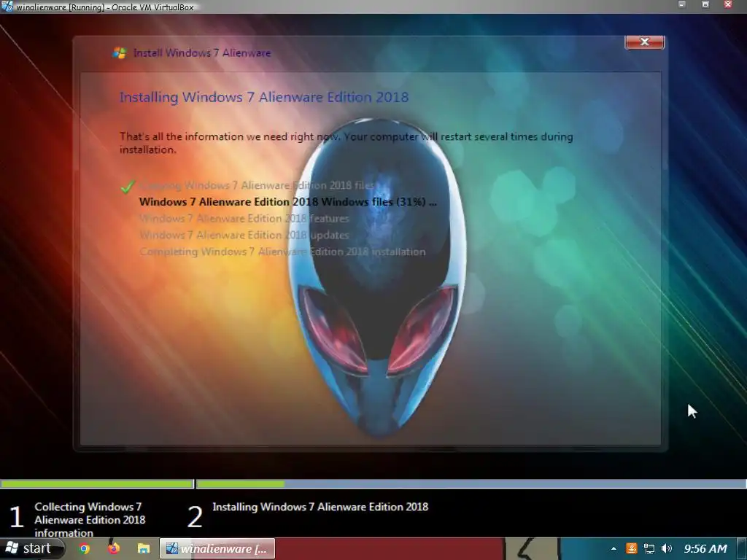Click the 'Installing Windows 7 Alienware Edition 2018' heading
The image size is (747, 560).
pyautogui.click(x=264, y=97)
